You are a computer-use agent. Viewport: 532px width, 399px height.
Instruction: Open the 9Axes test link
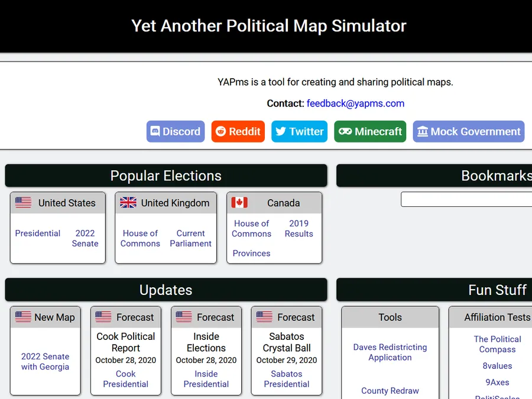point(497,382)
